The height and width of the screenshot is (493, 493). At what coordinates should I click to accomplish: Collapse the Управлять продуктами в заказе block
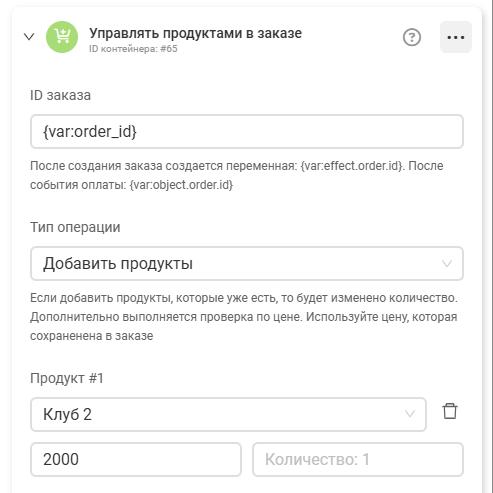point(29,36)
